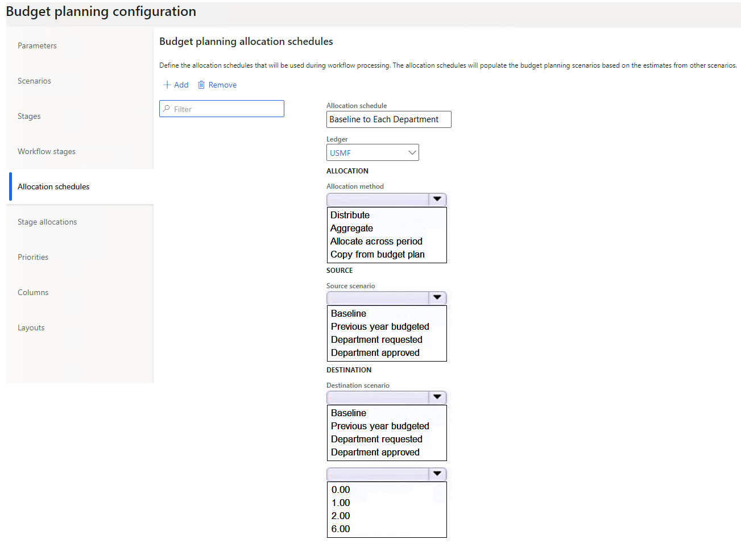Open the Columns section
Viewport: 741px width, 560px height.
(33, 292)
